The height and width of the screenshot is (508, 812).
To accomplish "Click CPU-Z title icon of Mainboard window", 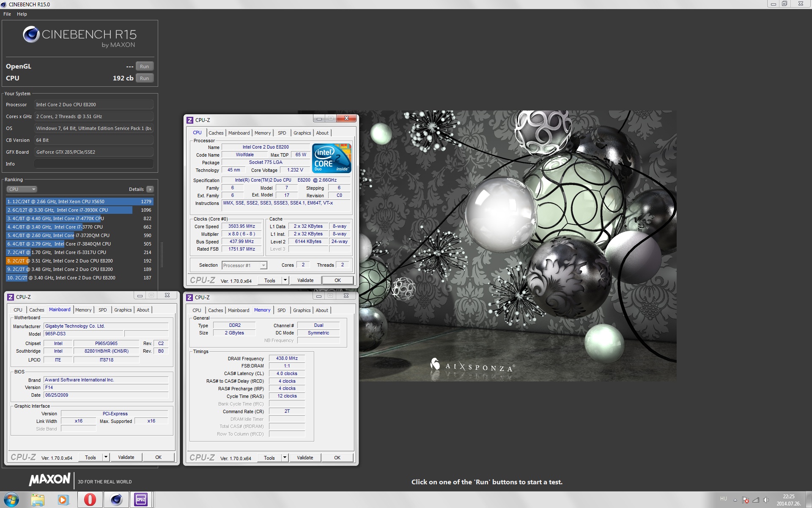I will coord(11,297).
